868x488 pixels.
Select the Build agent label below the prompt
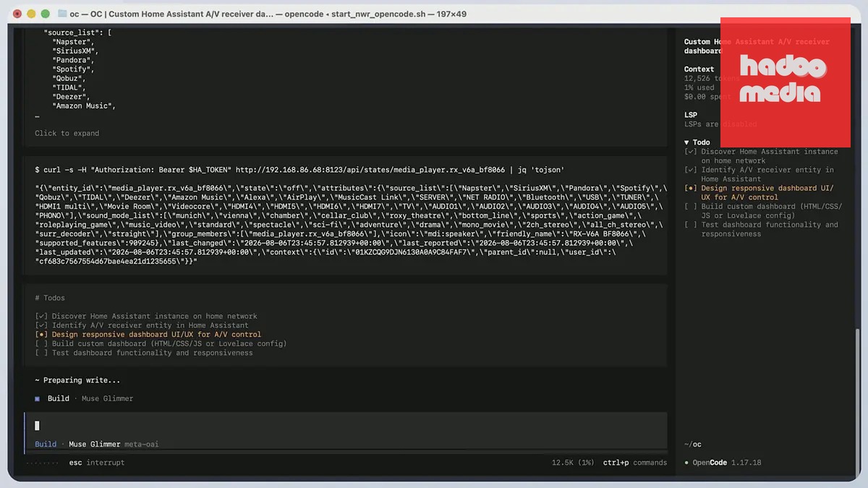[46, 444]
